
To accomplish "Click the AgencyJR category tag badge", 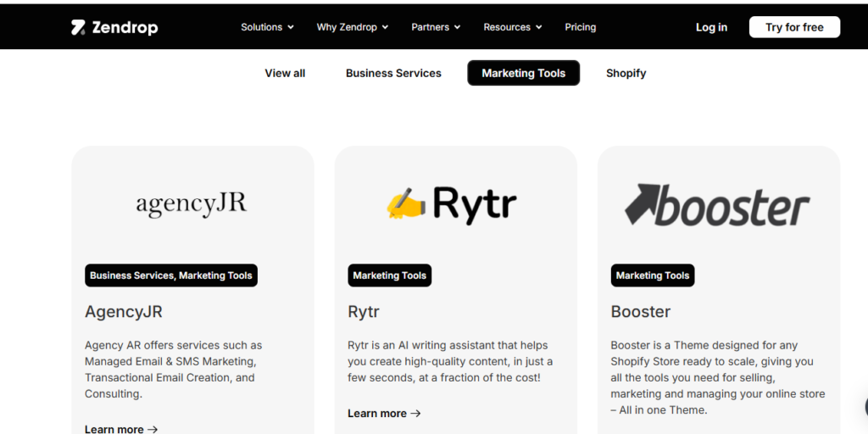I will (x=171, y=275).
